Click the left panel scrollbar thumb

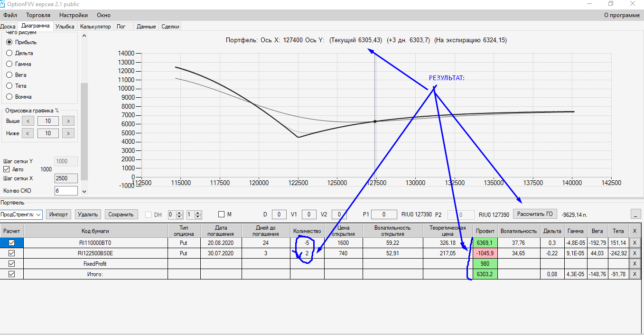[84, 131]
